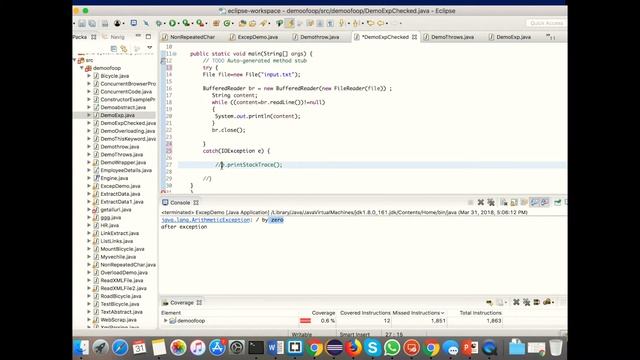Click Total Instructions column header

tap(480, 313)
